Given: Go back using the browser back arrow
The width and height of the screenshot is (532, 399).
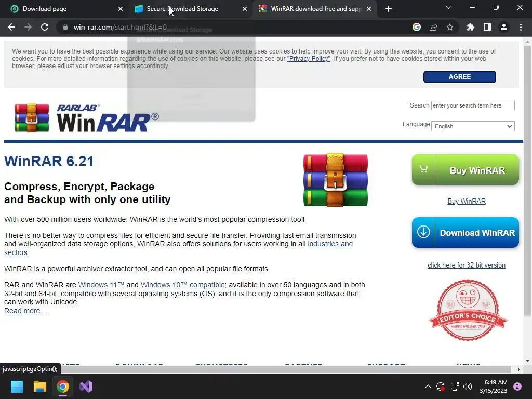Looking at the screenshot, I should [x=11, y=27].
